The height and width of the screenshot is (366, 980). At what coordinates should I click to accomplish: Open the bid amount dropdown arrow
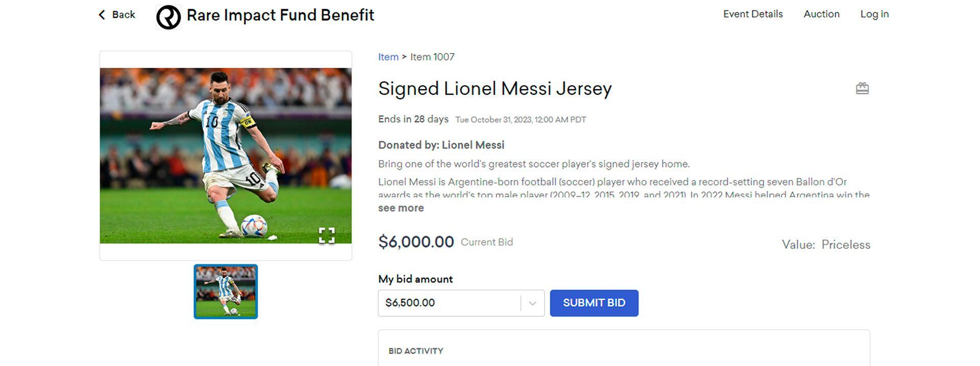[x=532, y=303]
